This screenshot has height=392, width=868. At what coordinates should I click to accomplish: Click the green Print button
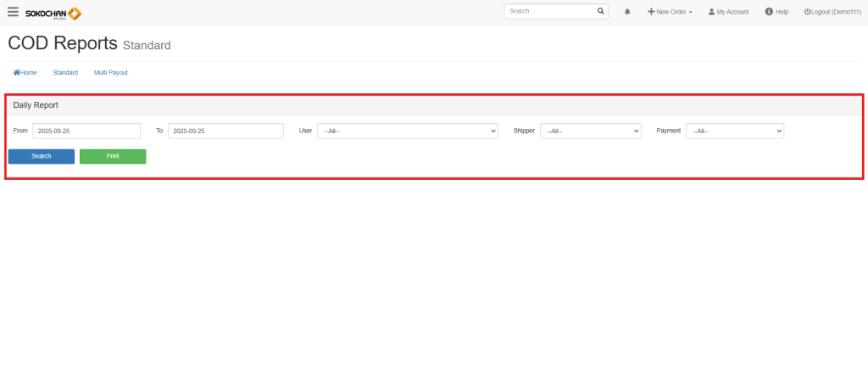(113, 156)
